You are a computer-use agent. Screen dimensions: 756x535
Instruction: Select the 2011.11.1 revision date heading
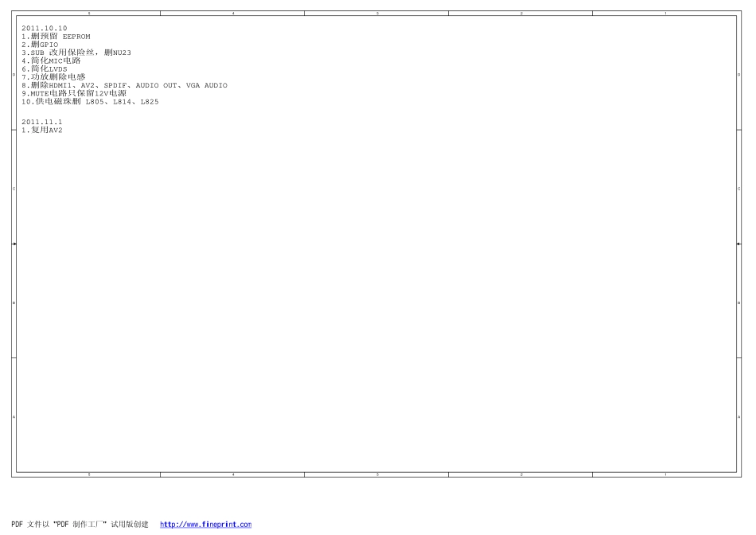[41, 122]
